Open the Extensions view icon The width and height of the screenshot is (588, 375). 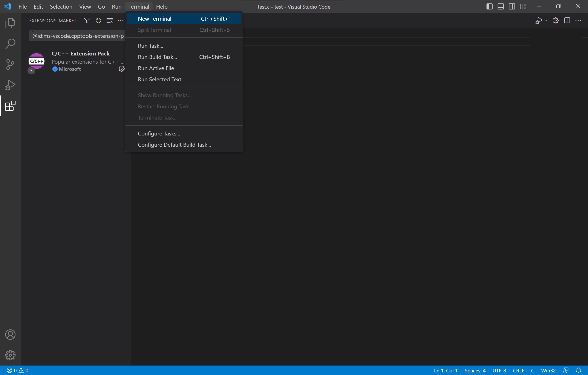tap(10, 106)
